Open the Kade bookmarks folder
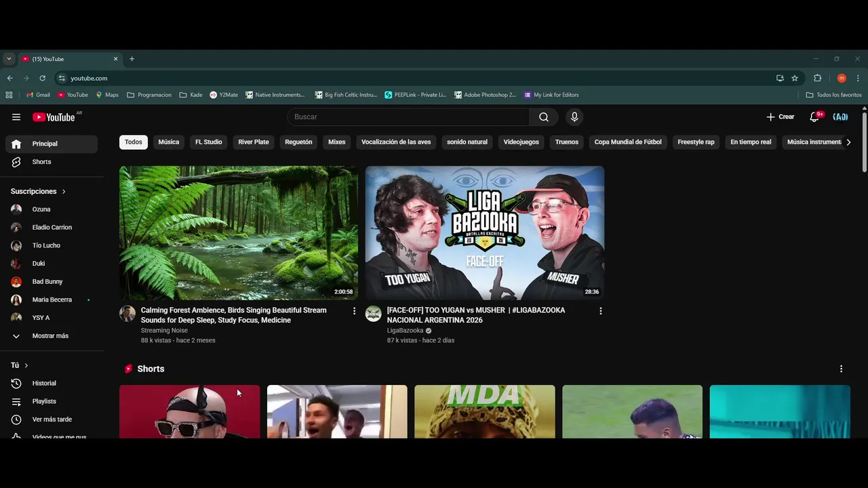The image size is (868, 488). click(191, 95)
